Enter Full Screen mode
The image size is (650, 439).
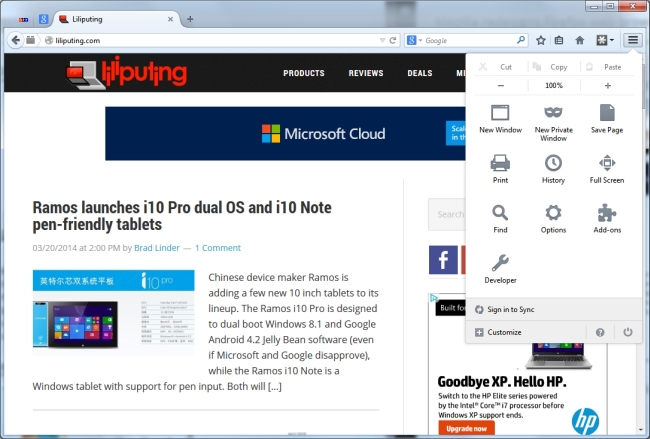pyautogui.click(x=607, y=169)
